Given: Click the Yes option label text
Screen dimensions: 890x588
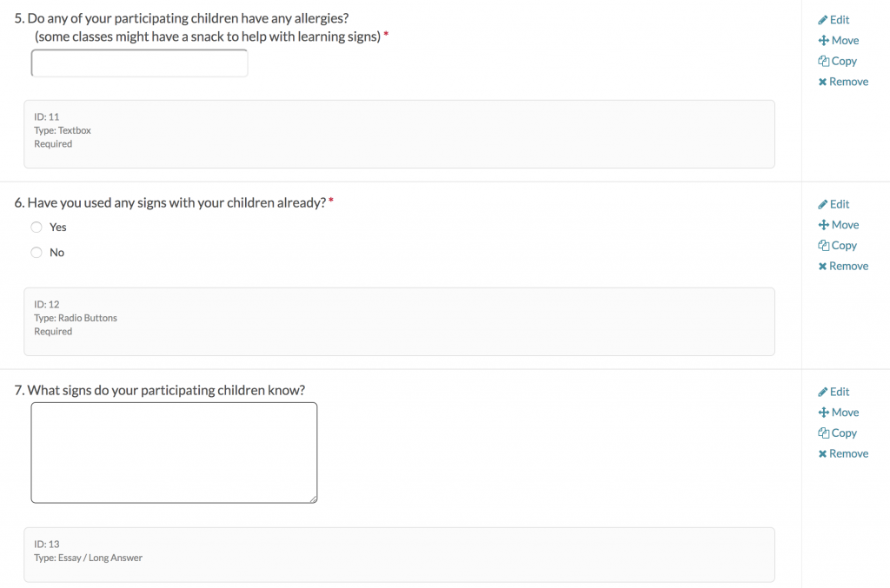Looking at the screenshot, I should coord(58,228).
